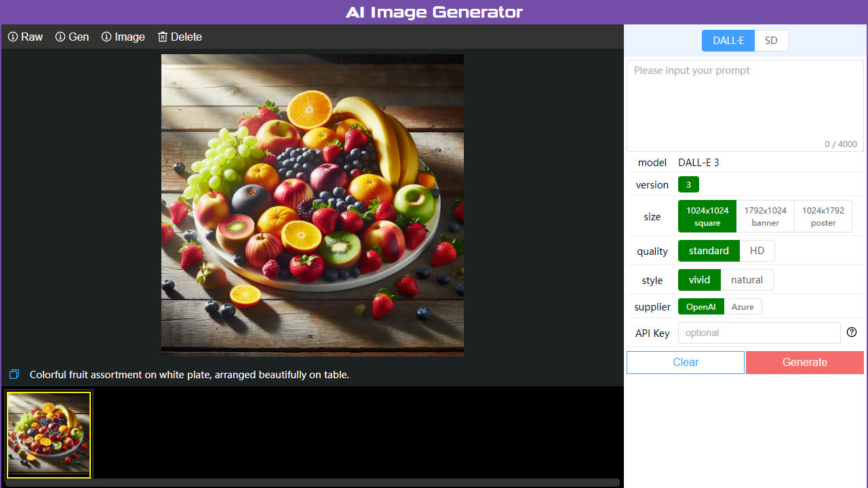Select the 1024x1792 poster size

click(x=823, y=216)
